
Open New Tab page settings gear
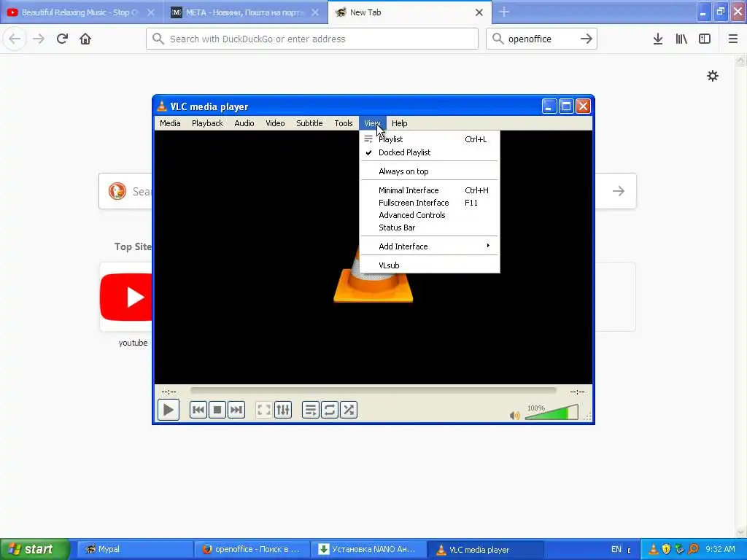click(712, 76)
